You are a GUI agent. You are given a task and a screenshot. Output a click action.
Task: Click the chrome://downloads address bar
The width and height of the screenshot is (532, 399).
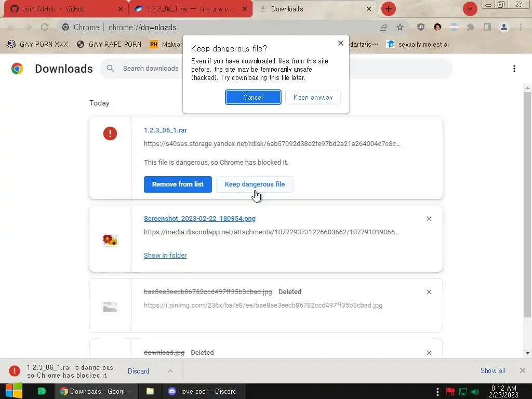(x=217, y=27)
